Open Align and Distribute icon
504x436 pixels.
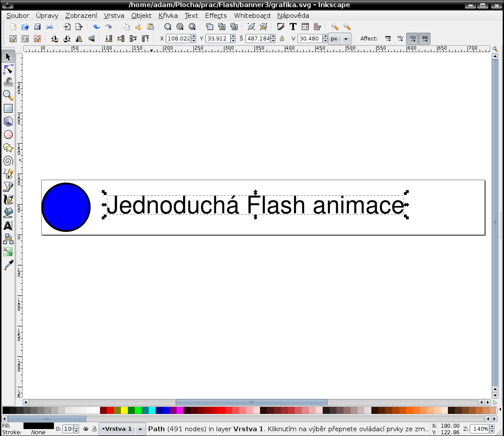pyautogui.click(x=317, y=27)
